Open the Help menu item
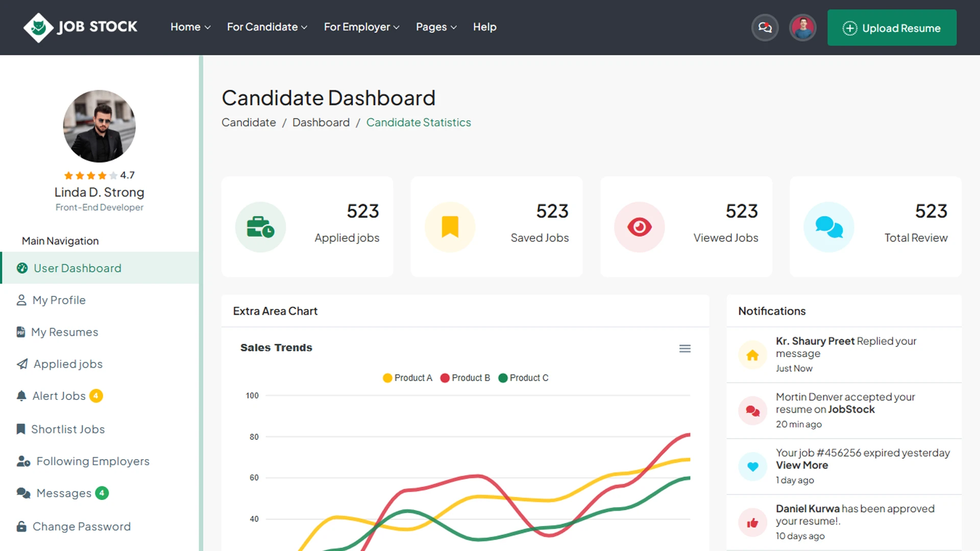Screen dimensions: 980x551 (x=484, y=27)
